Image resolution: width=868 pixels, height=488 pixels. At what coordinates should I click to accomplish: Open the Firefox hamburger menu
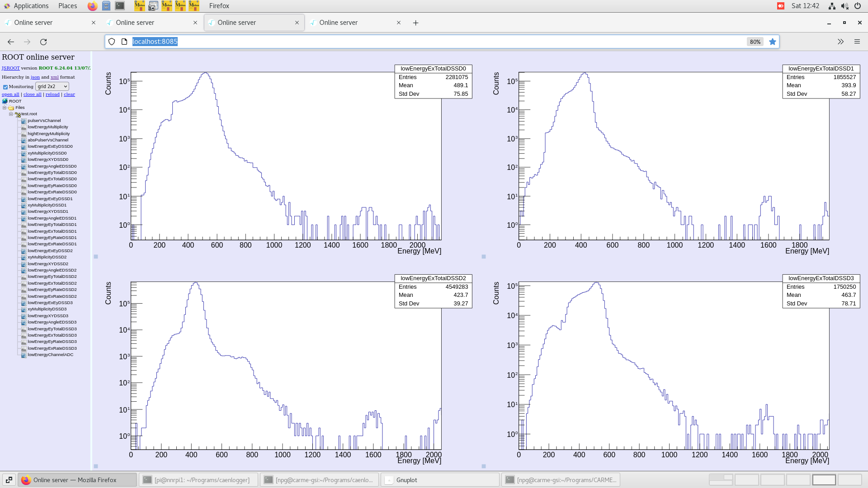pyautogui.click(x=857, y=42)
